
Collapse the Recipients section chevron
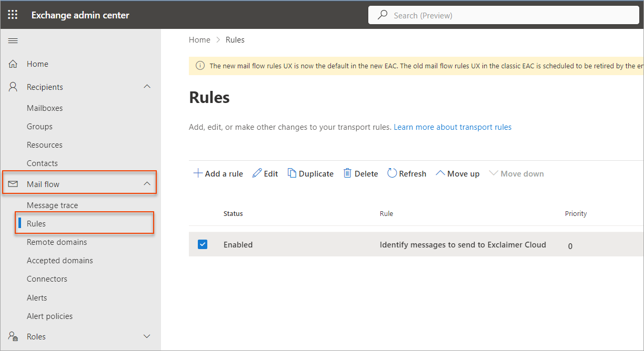tap(147, 87)
